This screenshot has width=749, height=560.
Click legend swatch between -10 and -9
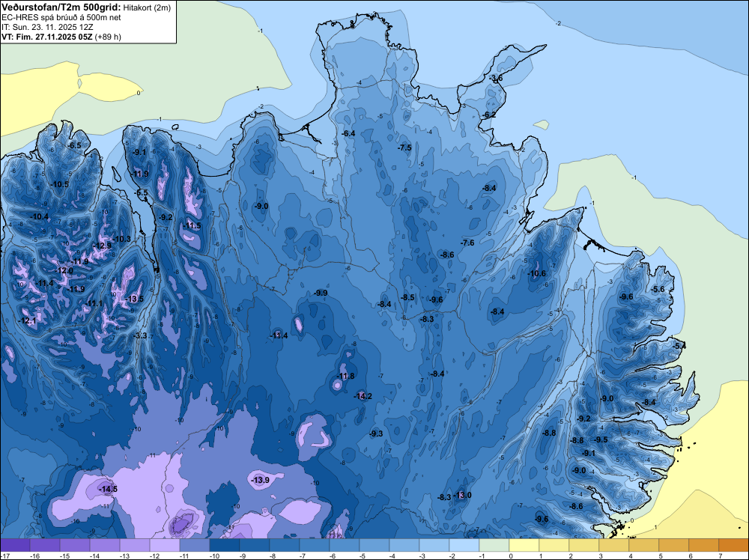(225, 545)
